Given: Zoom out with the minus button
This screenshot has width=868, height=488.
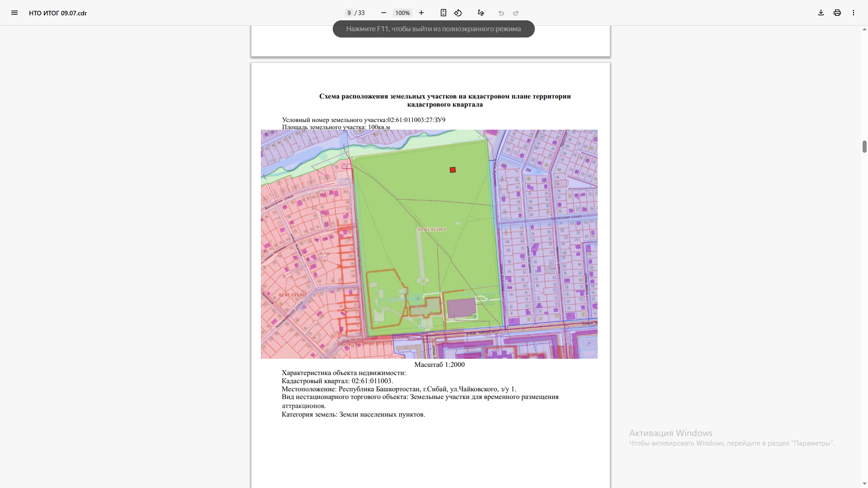Looking at the screenshot, I should coord(384,13).
